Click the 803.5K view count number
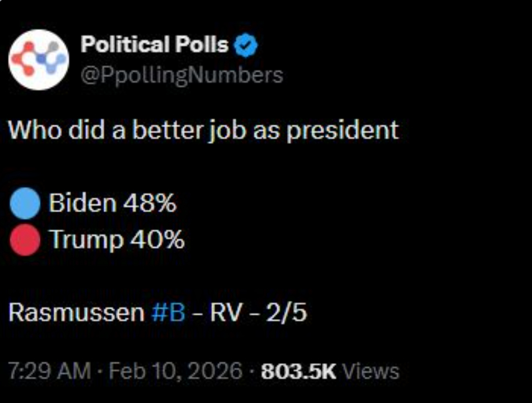 coord(298,371)
